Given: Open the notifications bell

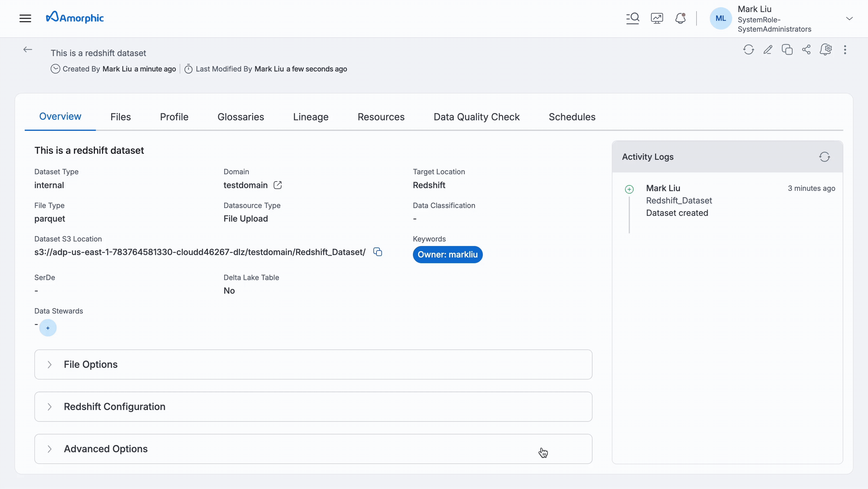Looking at the screenshot, I should click(680, 18).
